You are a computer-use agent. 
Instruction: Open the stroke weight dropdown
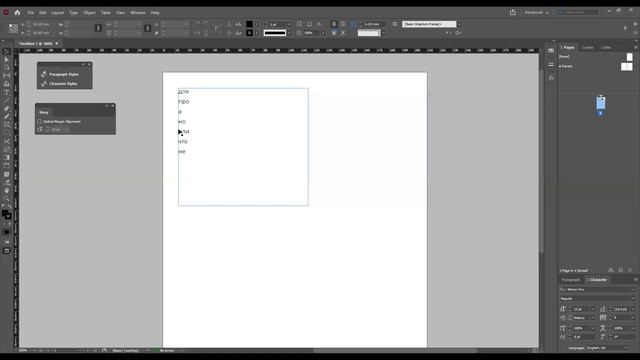click(289, 24)
